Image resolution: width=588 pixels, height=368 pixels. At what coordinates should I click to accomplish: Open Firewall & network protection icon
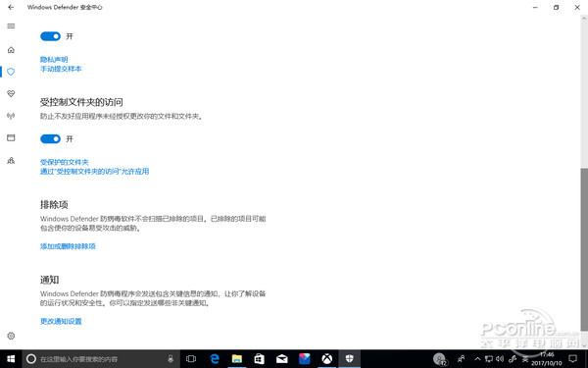point(11,116)
